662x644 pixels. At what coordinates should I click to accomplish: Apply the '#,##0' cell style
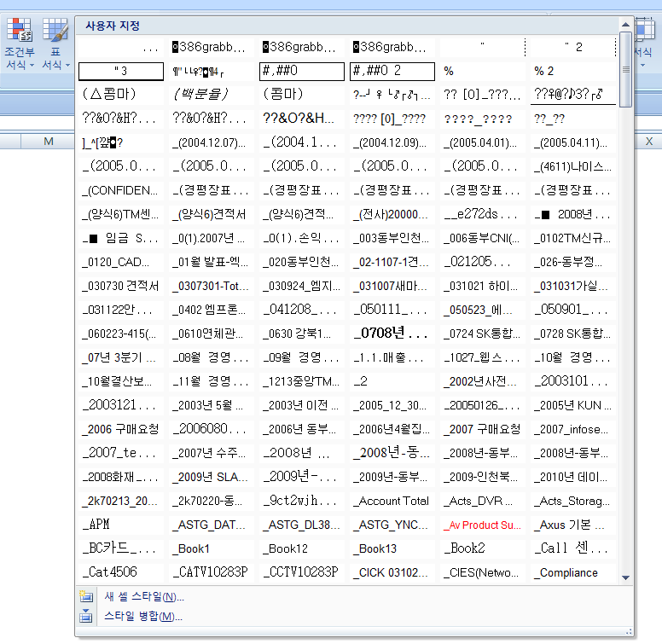coord(302,71)
